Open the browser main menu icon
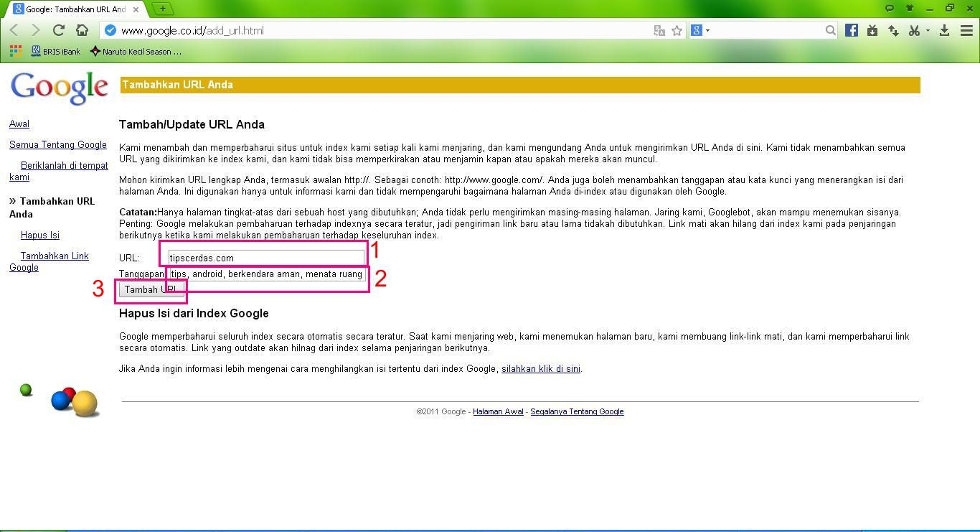The image size is (980, 532). click(966, 30)
